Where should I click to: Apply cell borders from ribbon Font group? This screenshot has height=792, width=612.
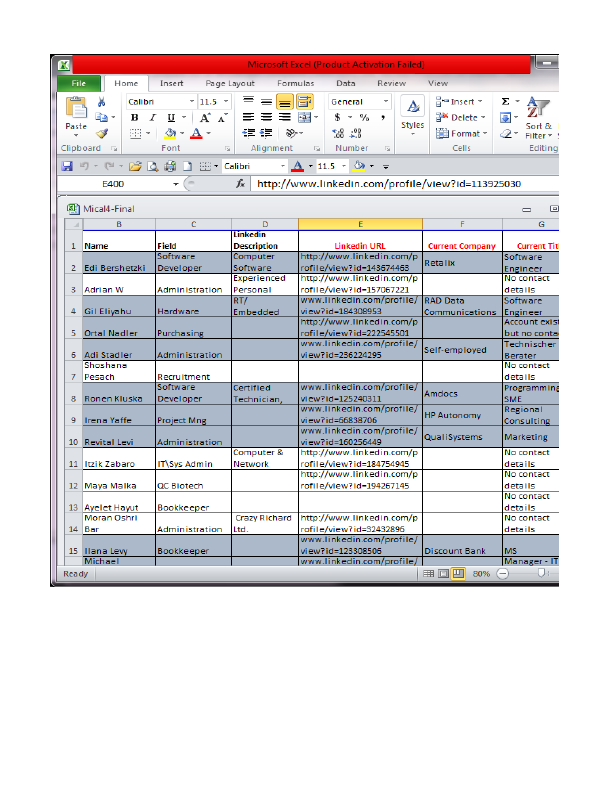[135, 133]
